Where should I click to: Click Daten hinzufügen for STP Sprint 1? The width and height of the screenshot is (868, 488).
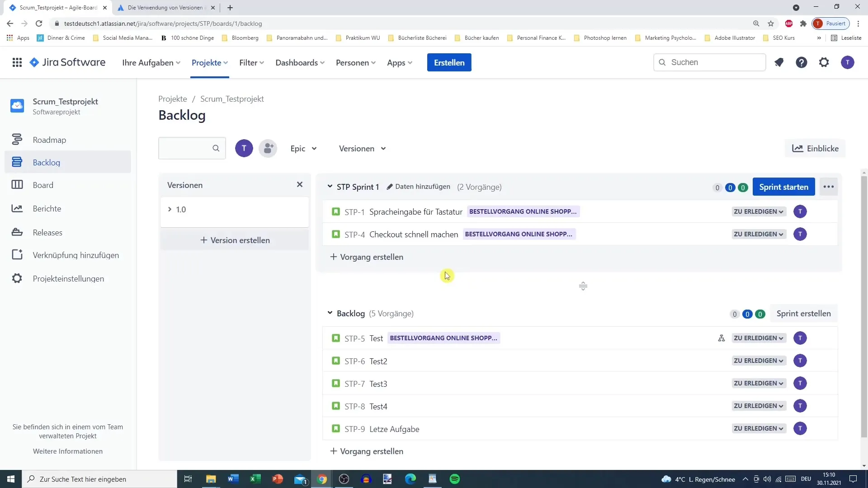[418, 187]
